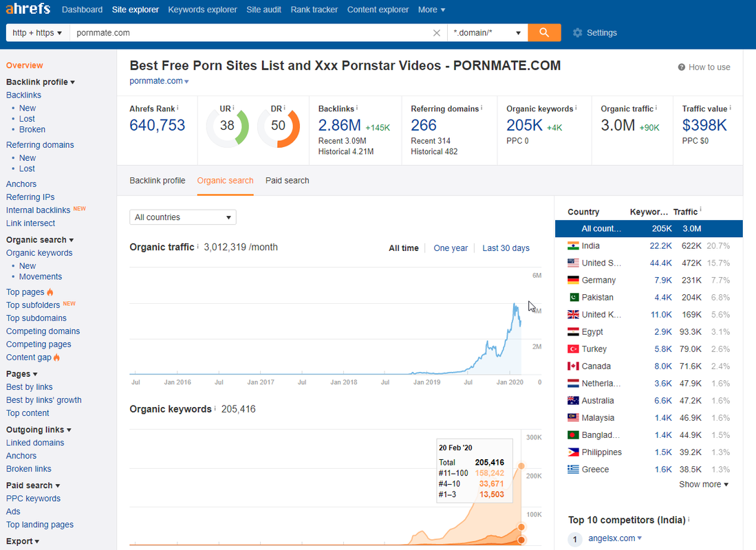
Task: Click the ahrefs logo
Action: [x=28, y=8]
